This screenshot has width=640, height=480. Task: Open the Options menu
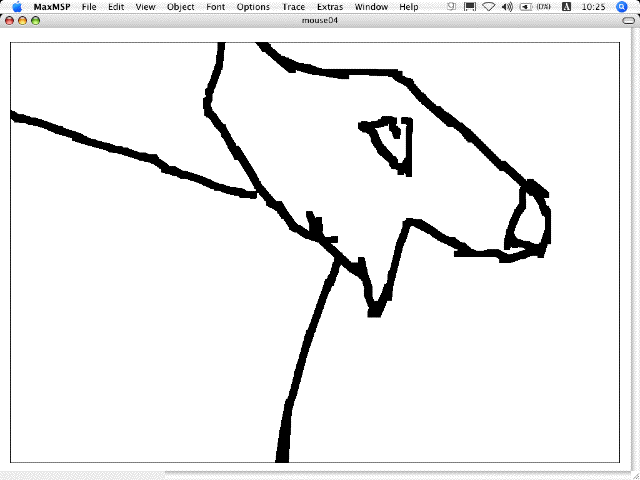point(253,7)
